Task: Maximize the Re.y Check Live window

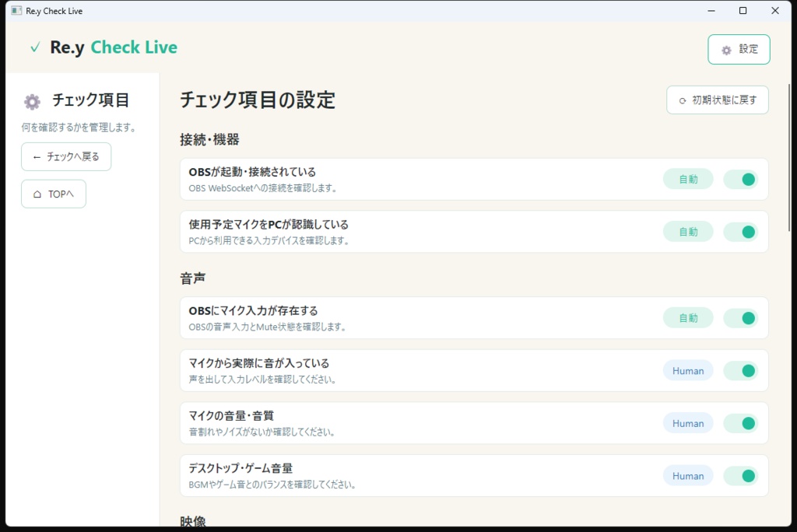Action: [743, 11]
